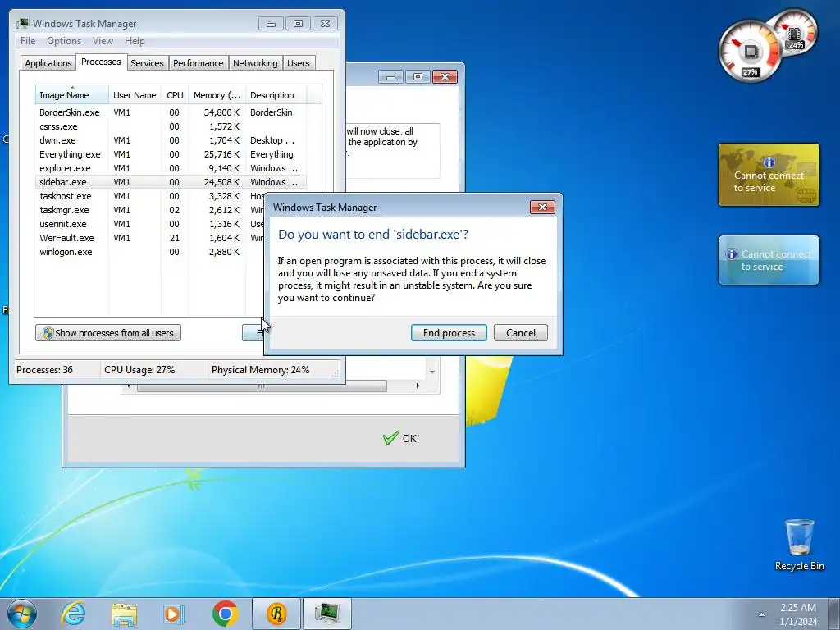Switch to the Users tab

click(299, 63)
